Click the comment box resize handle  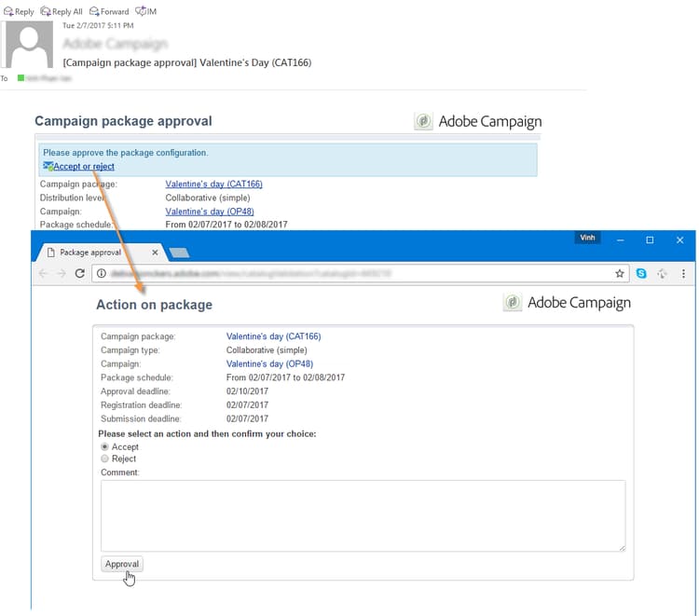tap(622, 548)
